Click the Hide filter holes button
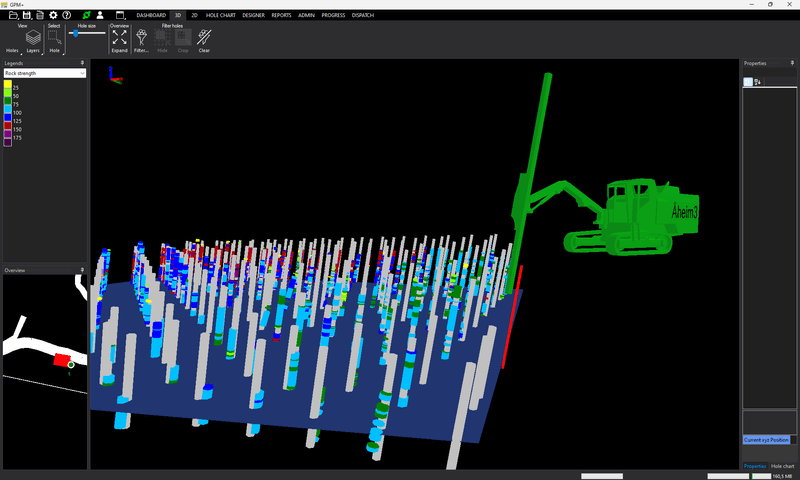The height and width of the screenshot is (480, 800). 162,41
